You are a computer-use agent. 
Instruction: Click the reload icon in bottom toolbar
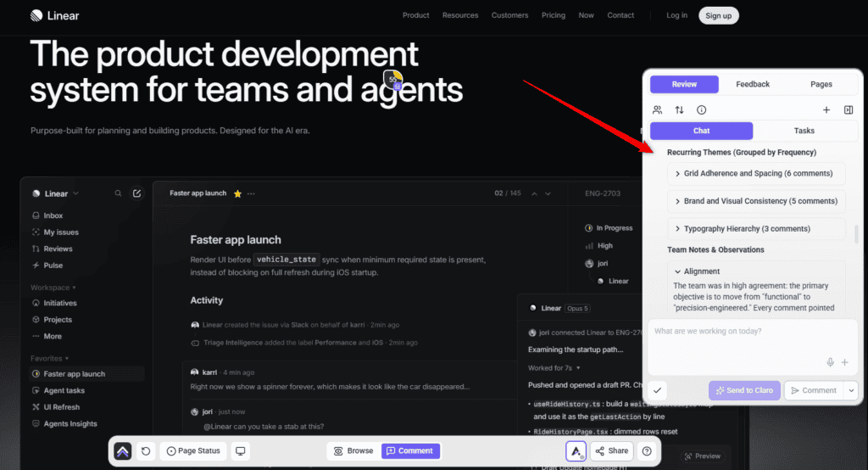pyautogui.click(x=146, y=451)
